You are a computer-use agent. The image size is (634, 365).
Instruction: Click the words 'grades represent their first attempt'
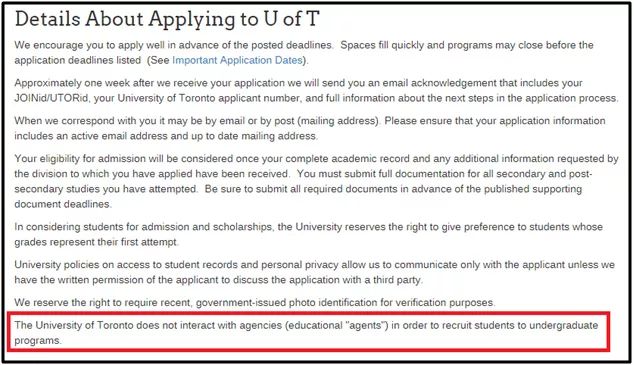click(95, 242)
